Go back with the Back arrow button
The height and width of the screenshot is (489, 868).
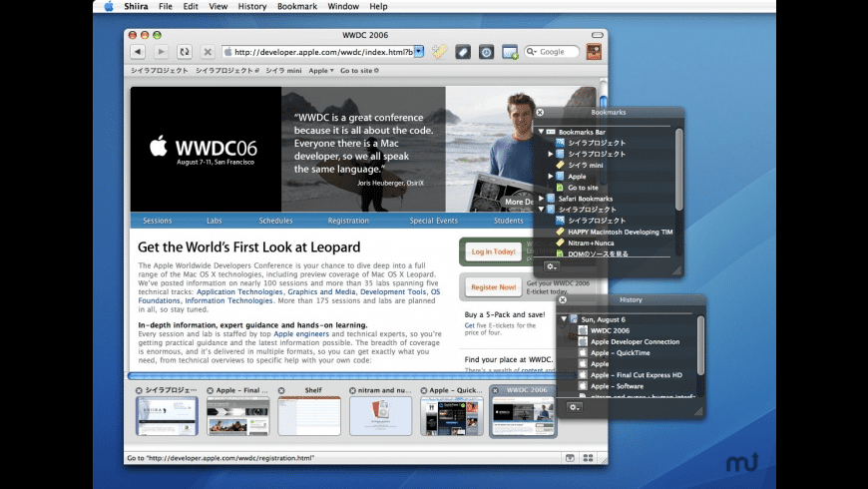coord(138,52)
